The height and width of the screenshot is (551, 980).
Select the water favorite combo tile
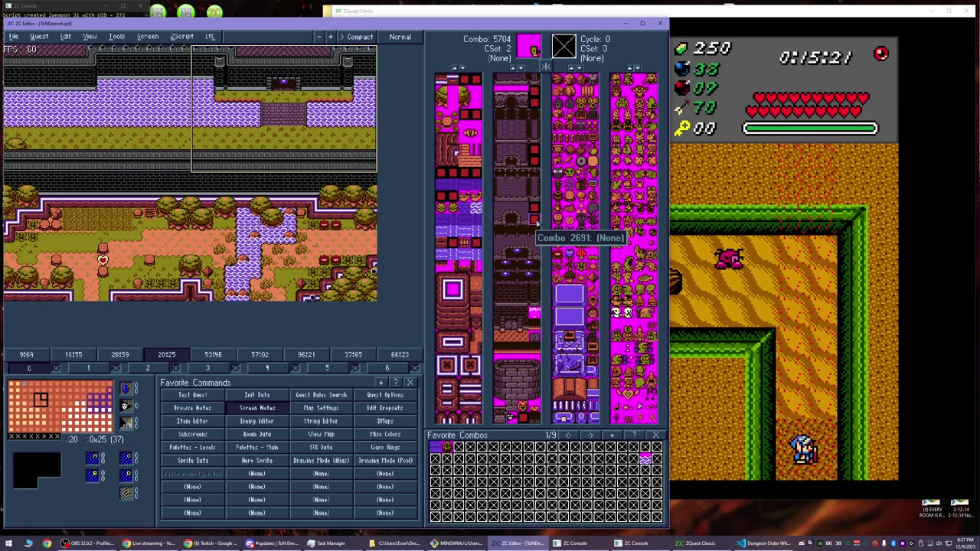645,458
